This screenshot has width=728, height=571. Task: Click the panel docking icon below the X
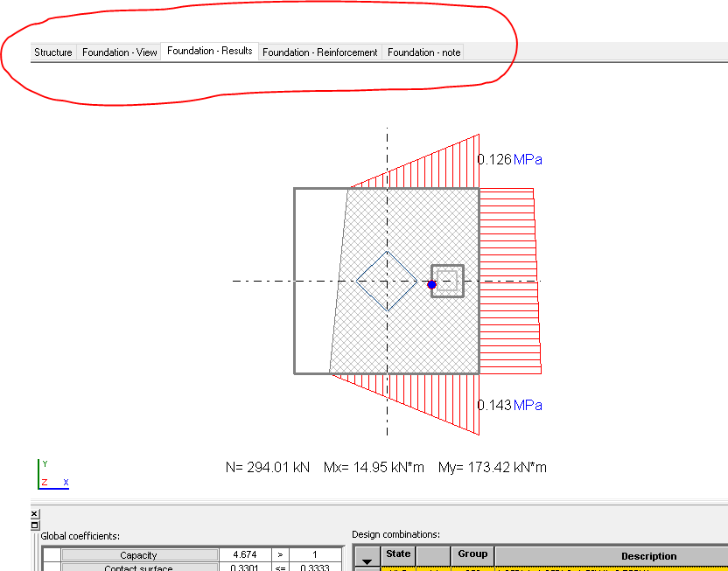35,525
